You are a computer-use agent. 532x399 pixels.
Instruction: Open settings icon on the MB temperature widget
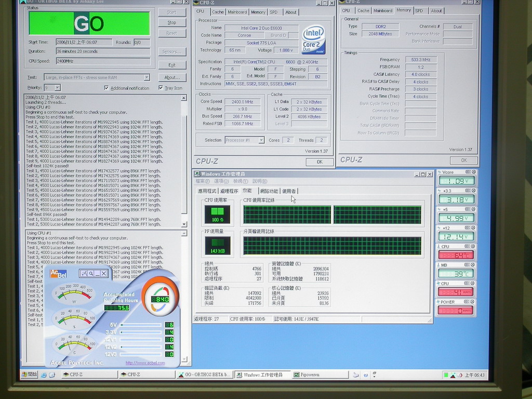tap(468, 264)
